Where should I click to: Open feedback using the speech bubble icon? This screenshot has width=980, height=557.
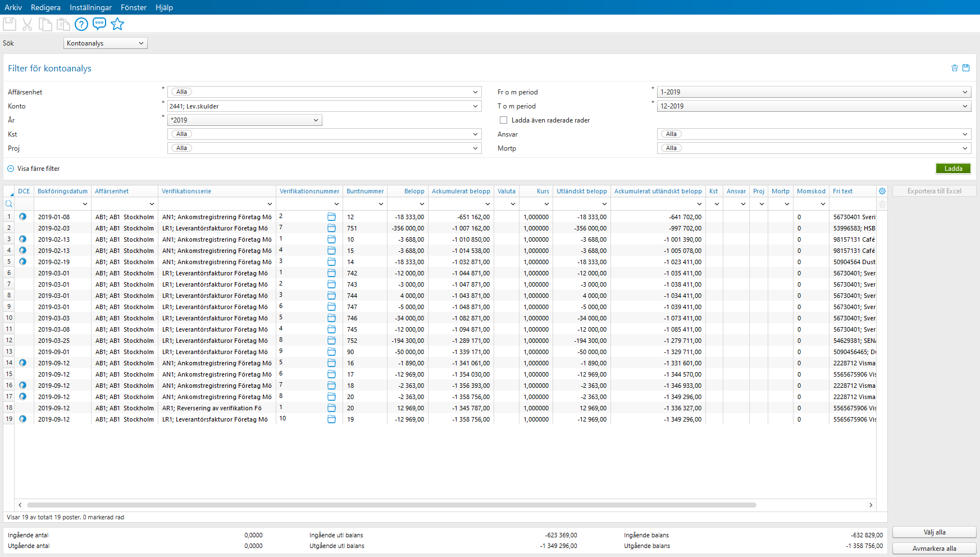[x=99, y=24]
